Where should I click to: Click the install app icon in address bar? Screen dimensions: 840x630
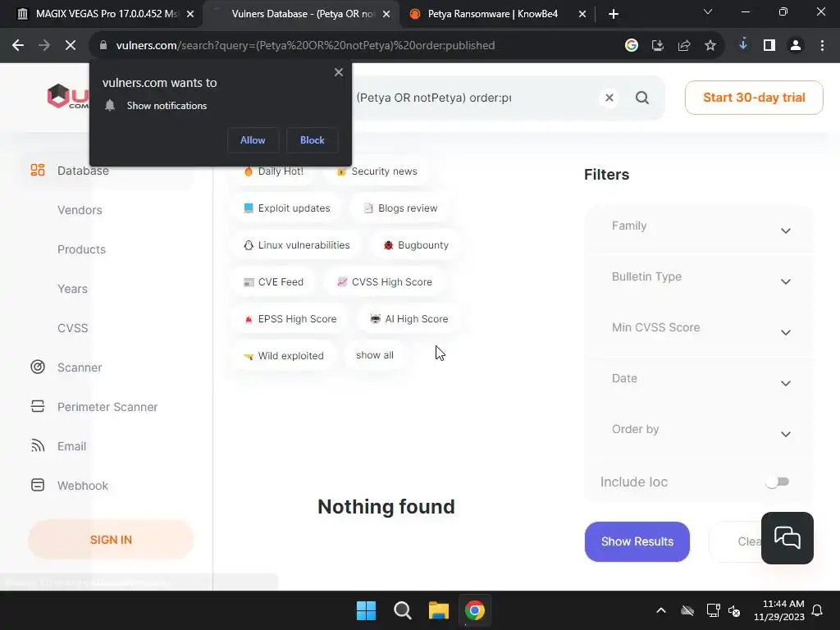click(x=658, y=46)
